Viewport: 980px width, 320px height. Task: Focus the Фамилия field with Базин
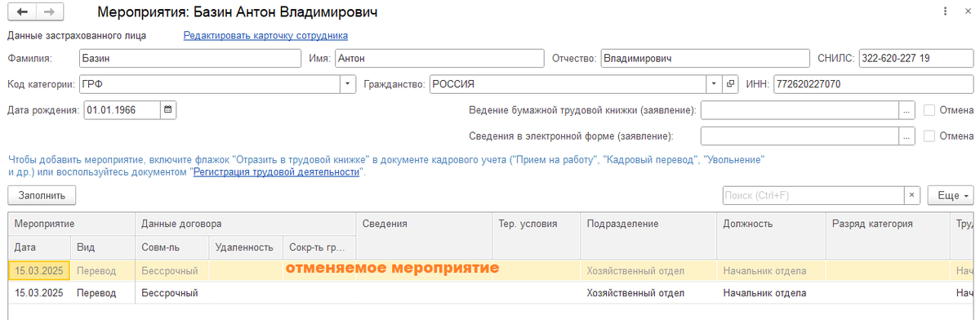[189, 58]
